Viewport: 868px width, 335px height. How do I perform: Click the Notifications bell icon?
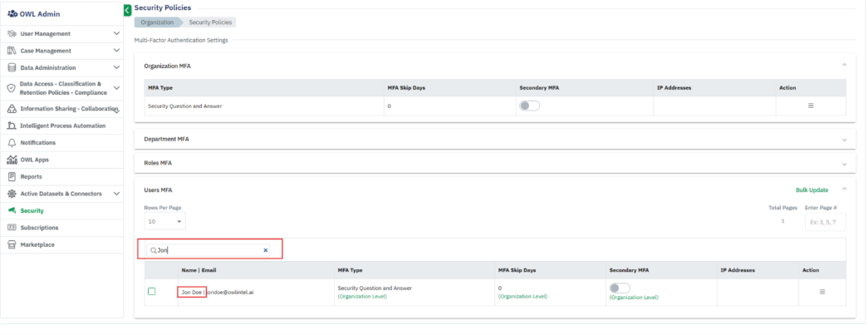(12, 143)
